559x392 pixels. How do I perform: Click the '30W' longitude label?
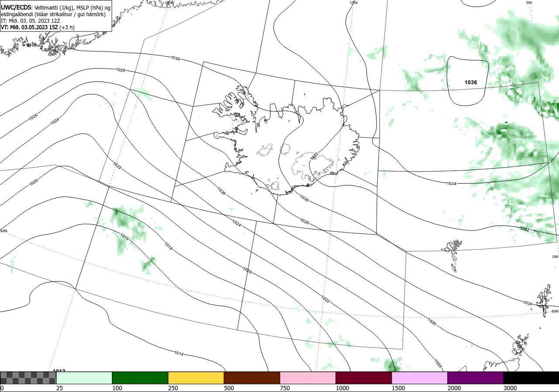pos(170,3)
